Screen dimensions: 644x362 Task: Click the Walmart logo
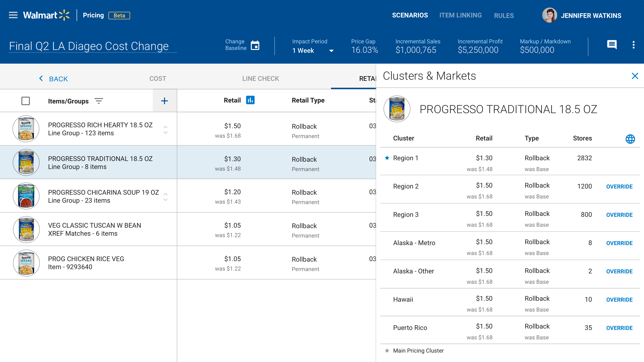tap(47, 15)
